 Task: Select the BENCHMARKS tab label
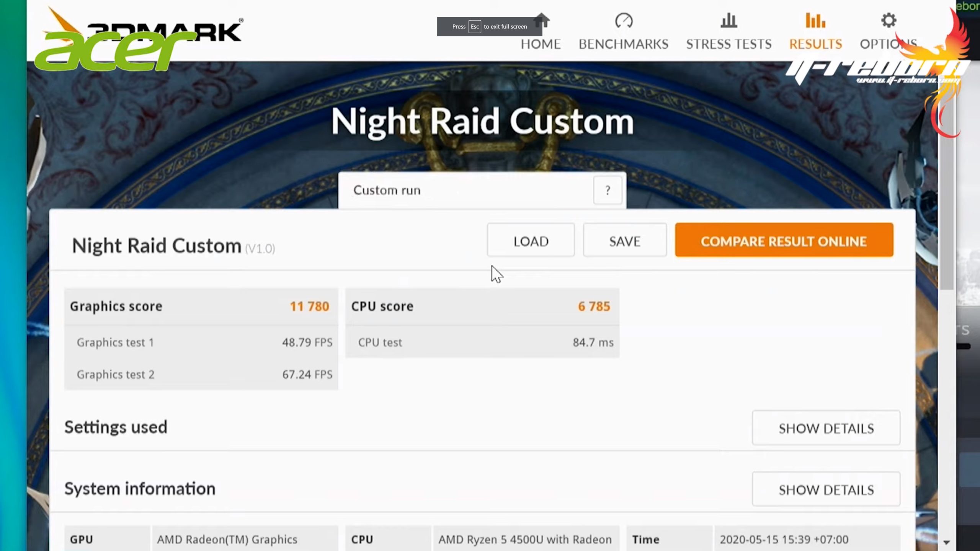click(623, 44)
